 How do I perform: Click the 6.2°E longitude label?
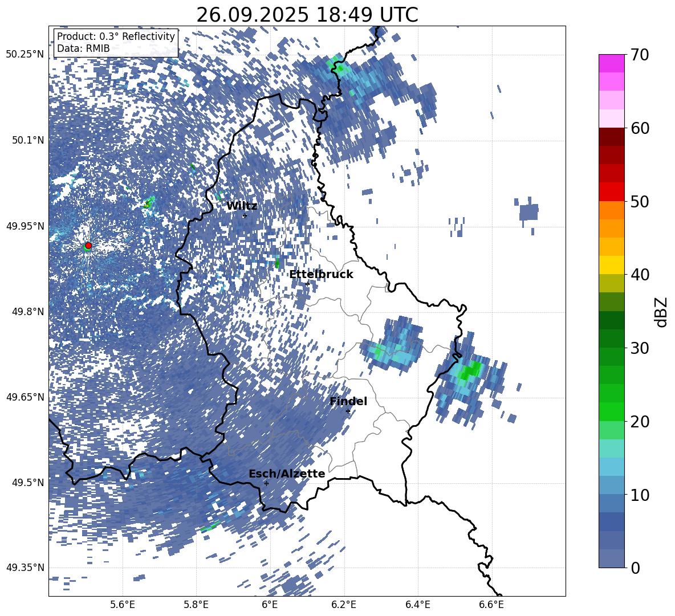point(344,605)
